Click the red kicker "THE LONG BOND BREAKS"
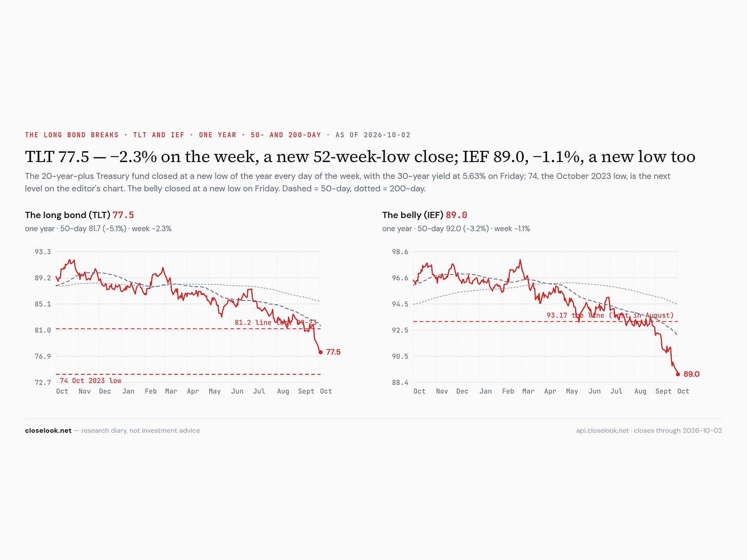Viewport: 747px width, 560px height. pos(72,135)
